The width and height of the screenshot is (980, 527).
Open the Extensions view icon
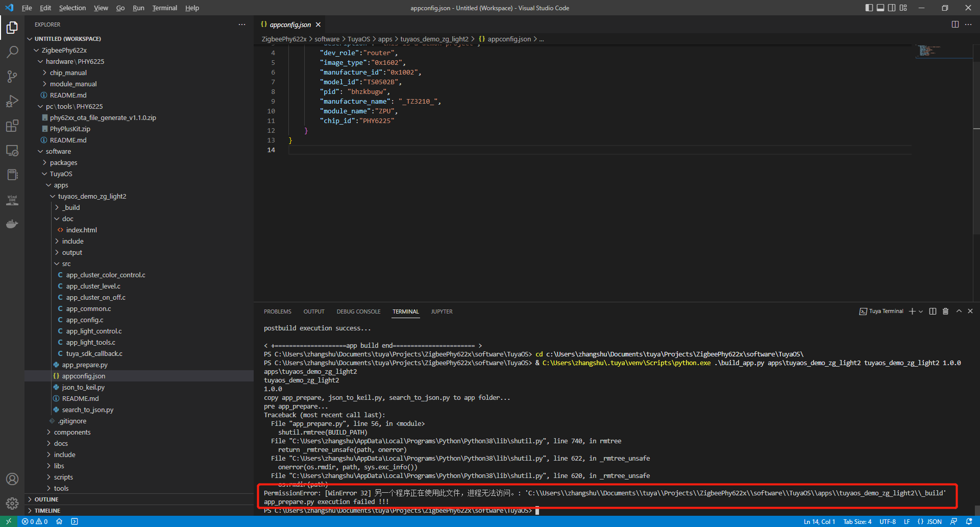pos(12,126)
